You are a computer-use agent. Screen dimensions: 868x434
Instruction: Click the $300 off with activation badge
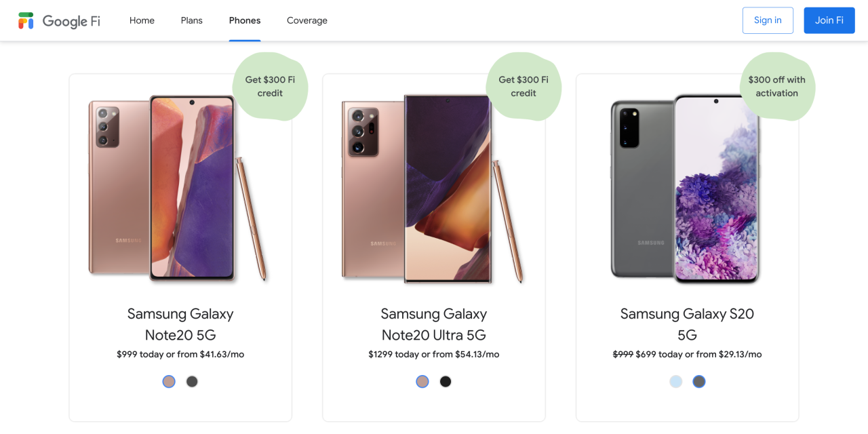[777, 86]
